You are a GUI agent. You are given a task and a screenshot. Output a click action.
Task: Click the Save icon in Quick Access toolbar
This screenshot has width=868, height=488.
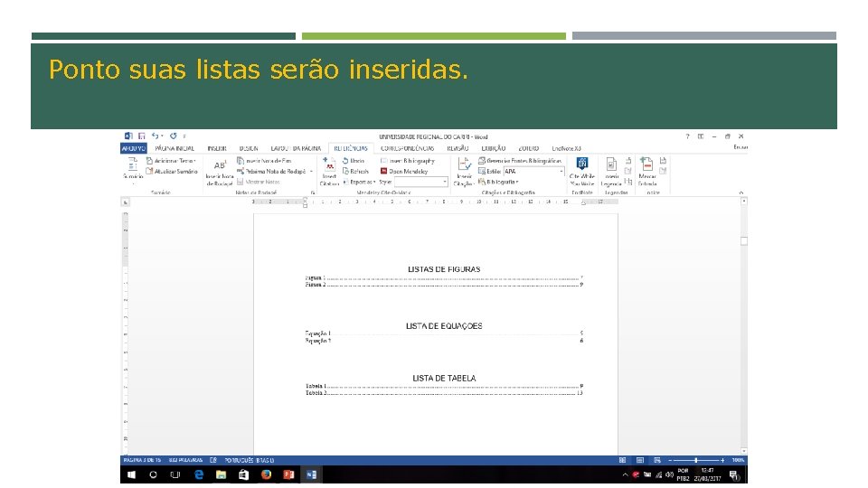tap(142, 136)
